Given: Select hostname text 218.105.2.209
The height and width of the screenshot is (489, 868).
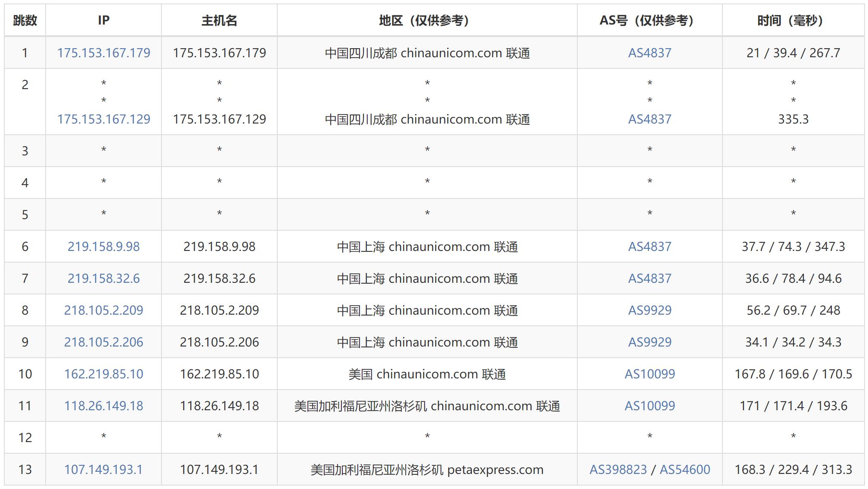Looking at the screenshot, I should pyautogui.click(x=220, y=310).
